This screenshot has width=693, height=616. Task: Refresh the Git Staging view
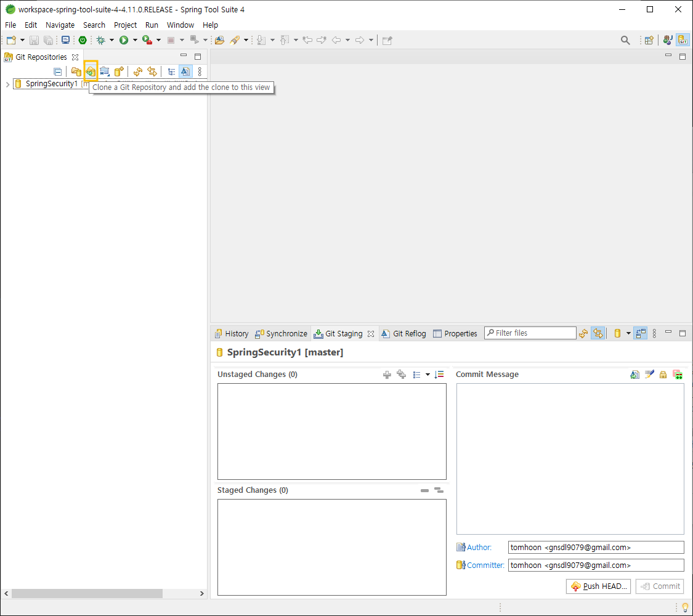pyautogui.click(x=583, y=333)
